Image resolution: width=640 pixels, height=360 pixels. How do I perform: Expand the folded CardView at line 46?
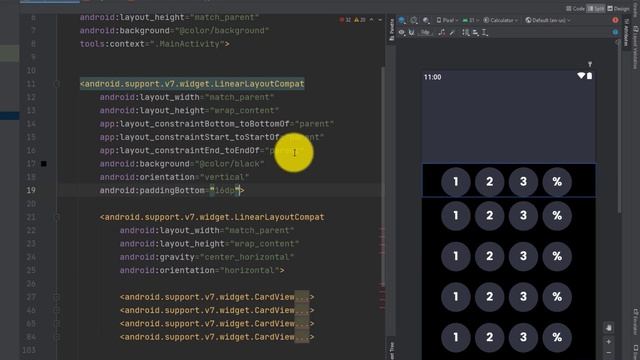pyautogui.click(x=302, y=311)
